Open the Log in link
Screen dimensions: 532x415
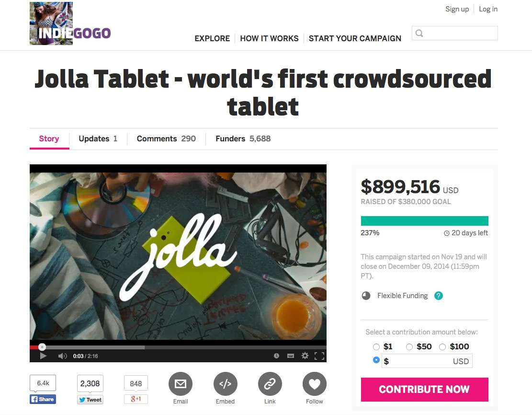[488, 9]
